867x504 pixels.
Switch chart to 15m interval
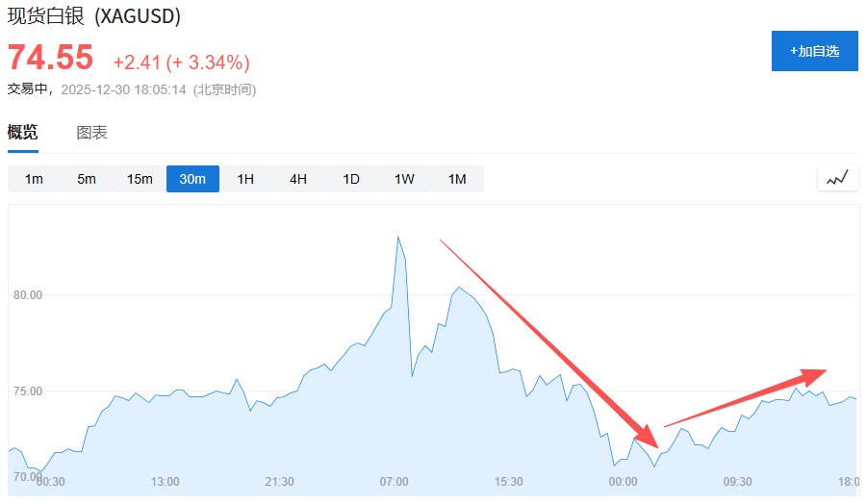[x=140, y=179]
